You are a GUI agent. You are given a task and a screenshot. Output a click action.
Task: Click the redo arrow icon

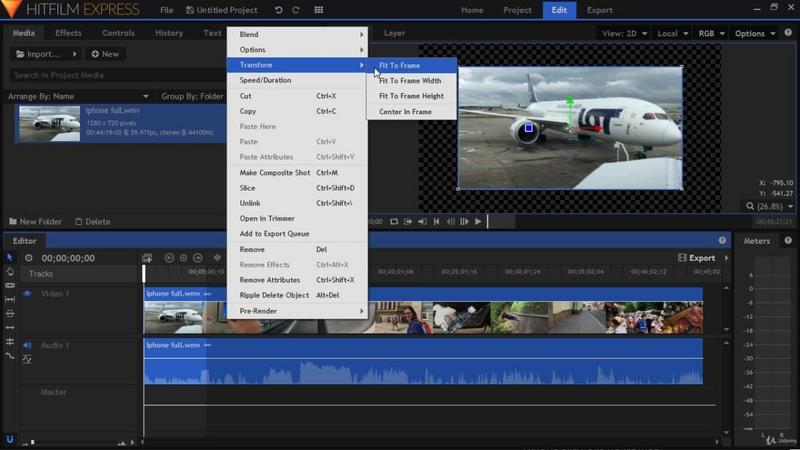tap(296, 10)
